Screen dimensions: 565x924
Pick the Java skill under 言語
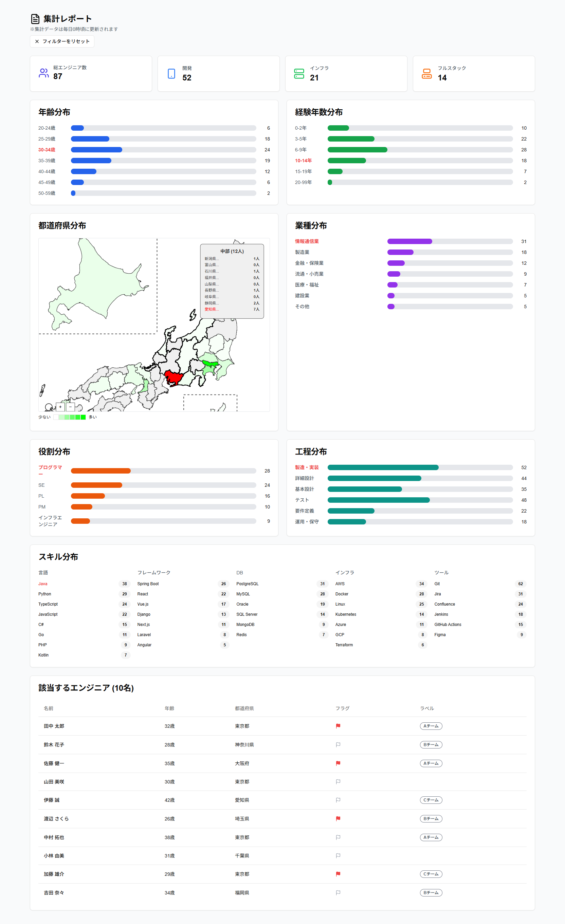[x=43, y=584]
